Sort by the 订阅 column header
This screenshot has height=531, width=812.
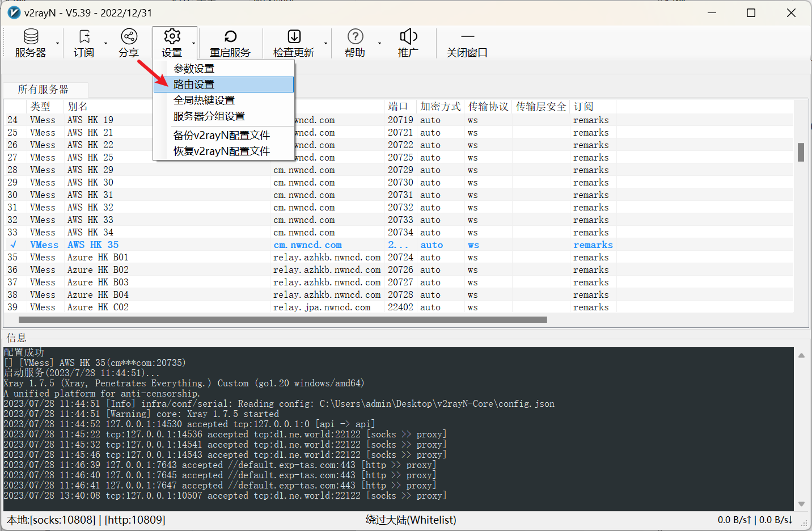tap(593, 107)
